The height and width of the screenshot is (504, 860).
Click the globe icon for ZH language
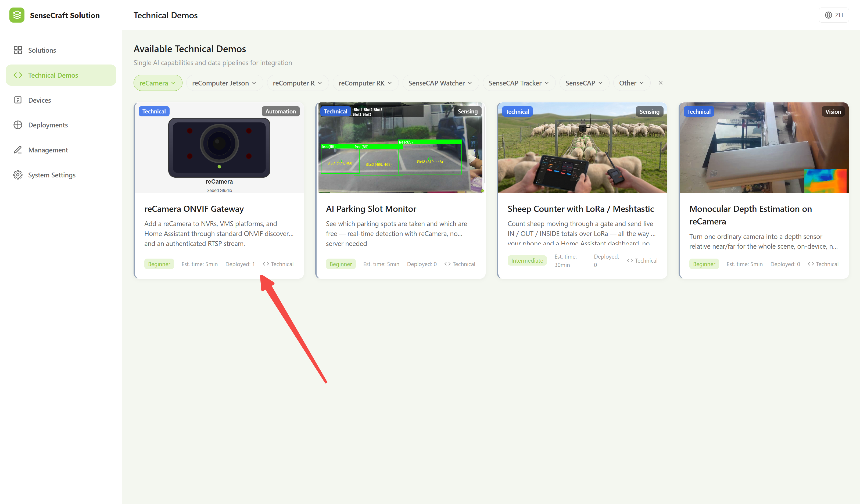pyautogui.click(x=828, y=15)
